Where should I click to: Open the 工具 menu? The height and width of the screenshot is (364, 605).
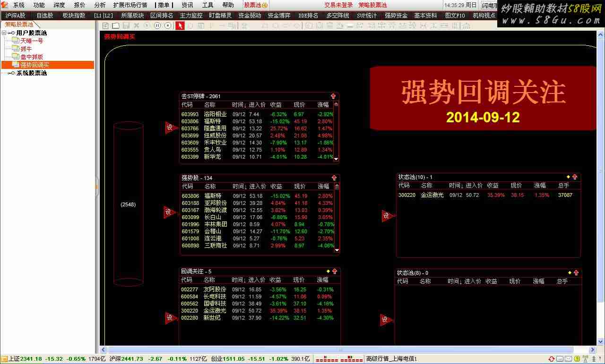pos(207,5)
